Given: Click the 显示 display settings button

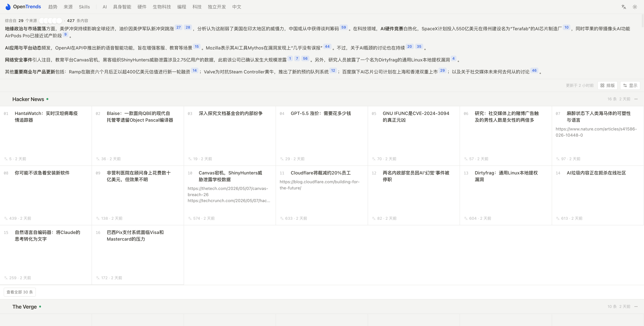Looking at the screenshot, I should [630, 85].
